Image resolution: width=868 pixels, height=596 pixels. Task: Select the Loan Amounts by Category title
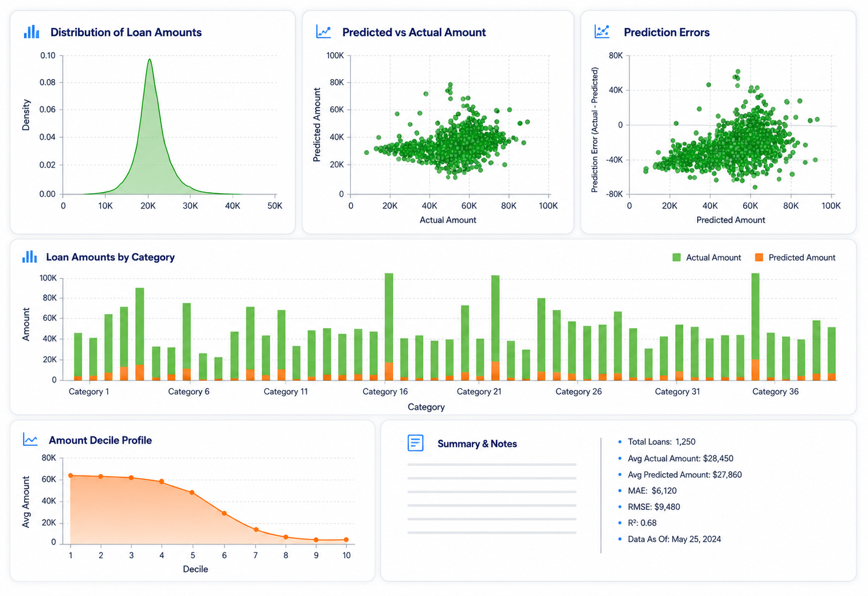coord(110,257)
